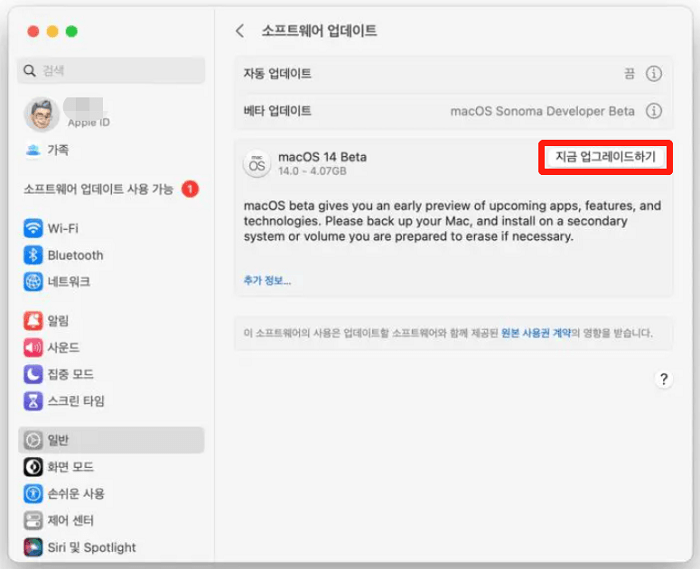Viewport: 700px width, 569px height.
Task: Click macOS Sonoma Developer Beta value
Action: click(542, 111)
